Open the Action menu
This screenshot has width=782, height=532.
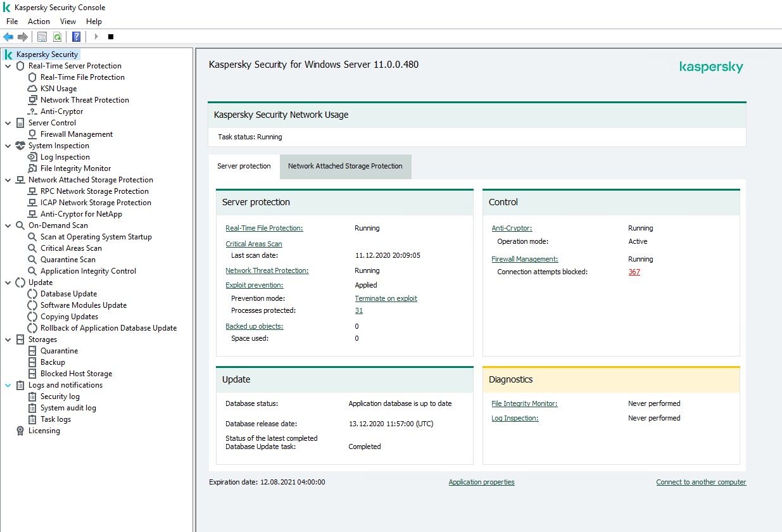[x=39, y=22]
